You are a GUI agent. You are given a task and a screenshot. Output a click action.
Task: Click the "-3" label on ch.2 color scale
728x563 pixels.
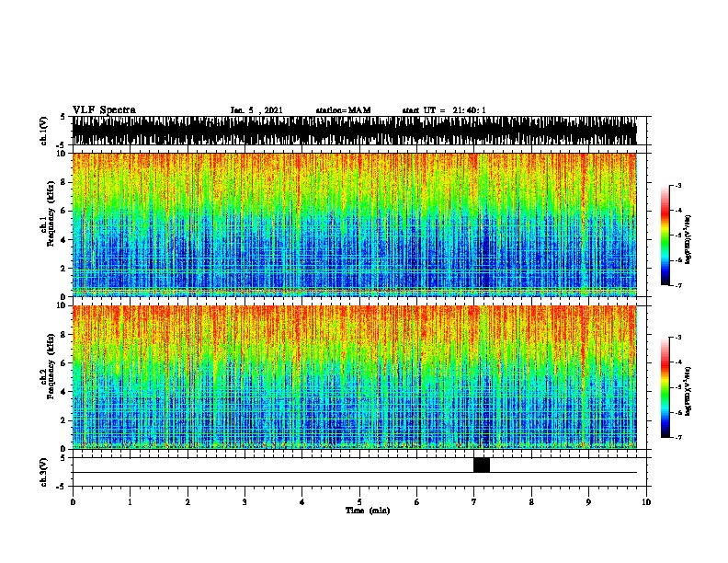pyautogui.click(x=678, y=338)
